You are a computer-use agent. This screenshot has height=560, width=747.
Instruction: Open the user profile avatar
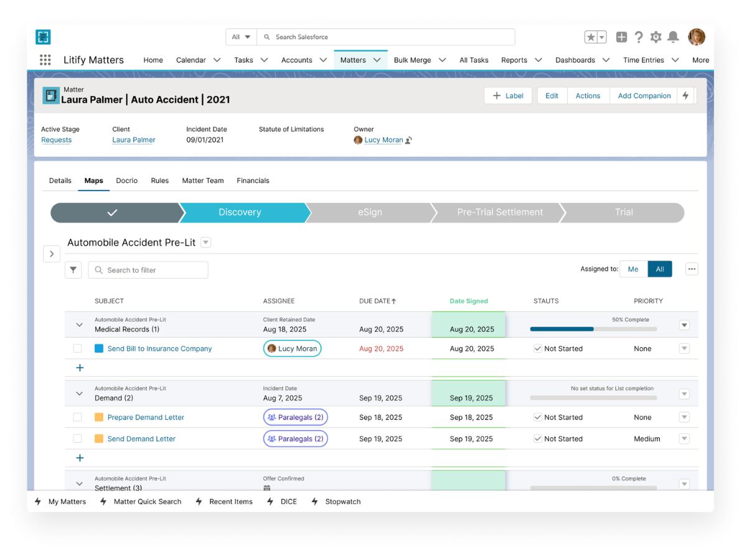point(697,37)
